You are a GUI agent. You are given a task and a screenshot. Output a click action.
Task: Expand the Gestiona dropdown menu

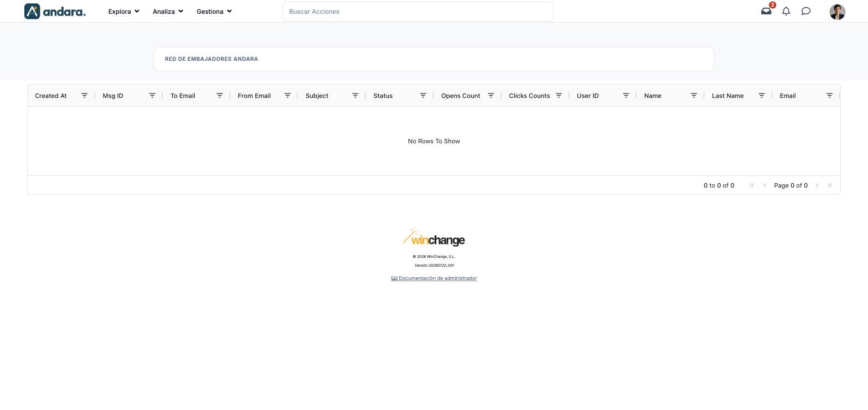click(x=214, y=11)
